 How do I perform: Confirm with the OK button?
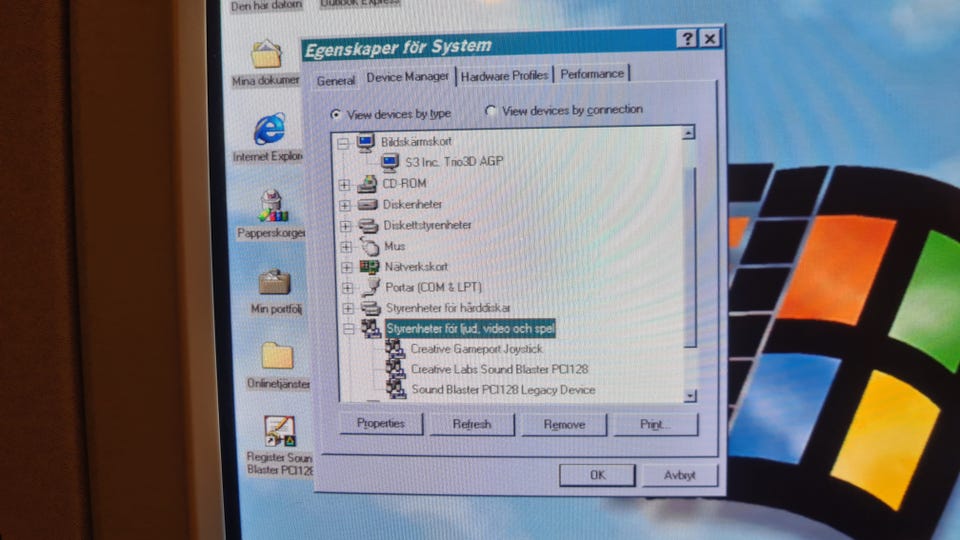tap(598, 474)
